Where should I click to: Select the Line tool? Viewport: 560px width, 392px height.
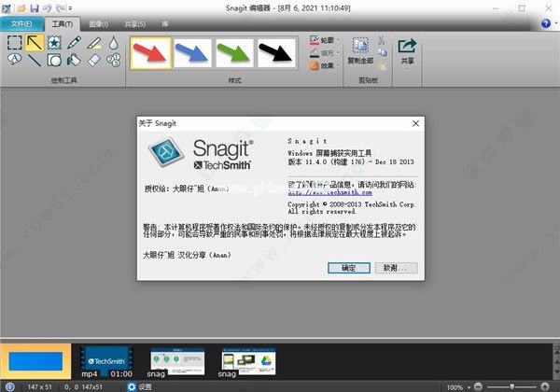[x=35, y=60]
